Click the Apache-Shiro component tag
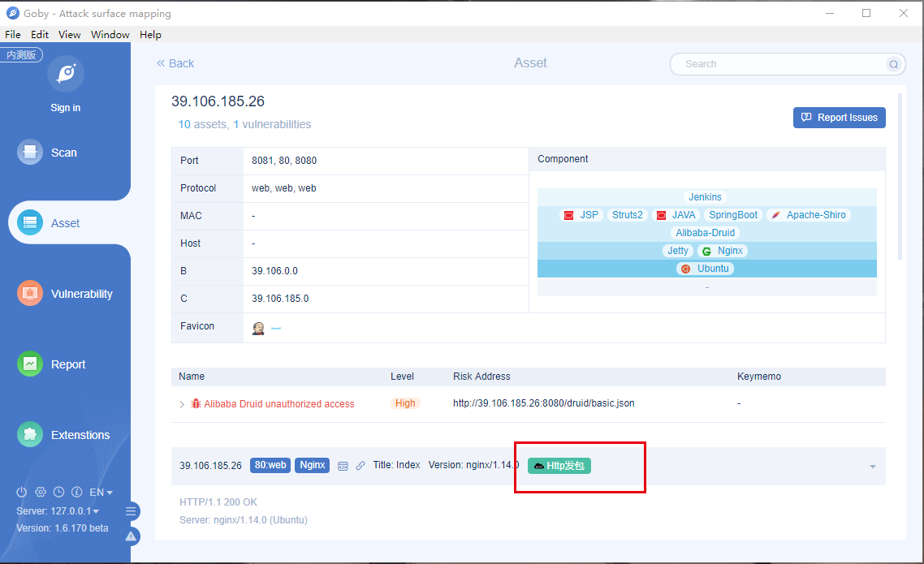 click(x=809, y=215)
